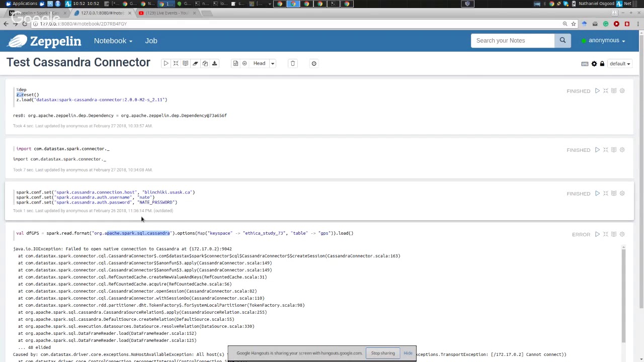The image size is (644, 362).
Task: Click the Zeppelin logo home link
Action: click(x=44, y=41)
